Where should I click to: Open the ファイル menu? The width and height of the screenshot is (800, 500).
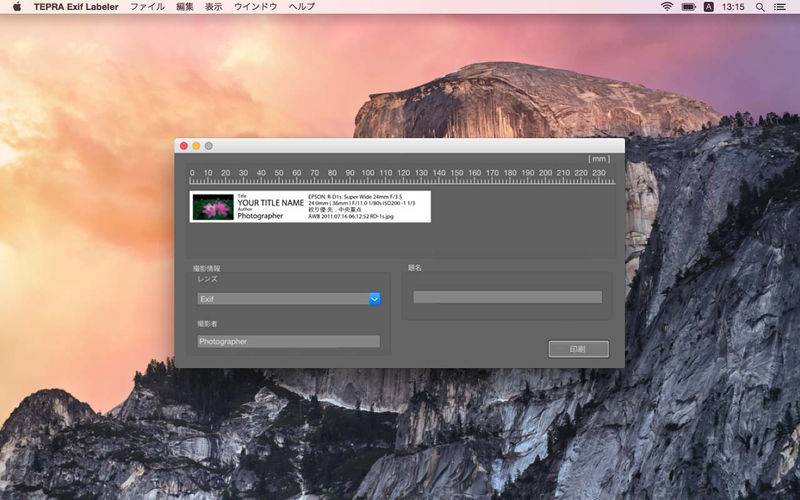147,7
